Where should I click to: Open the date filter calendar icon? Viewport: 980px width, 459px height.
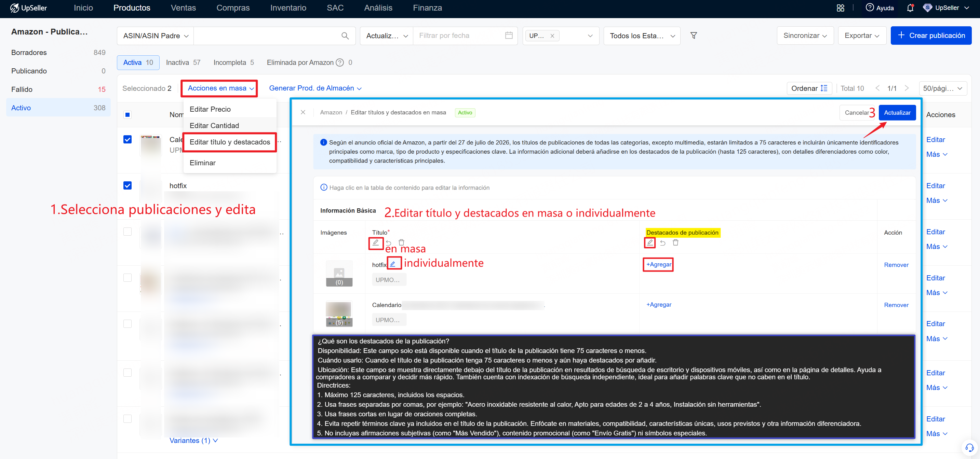pyautogui.click(x=508, y=35)
